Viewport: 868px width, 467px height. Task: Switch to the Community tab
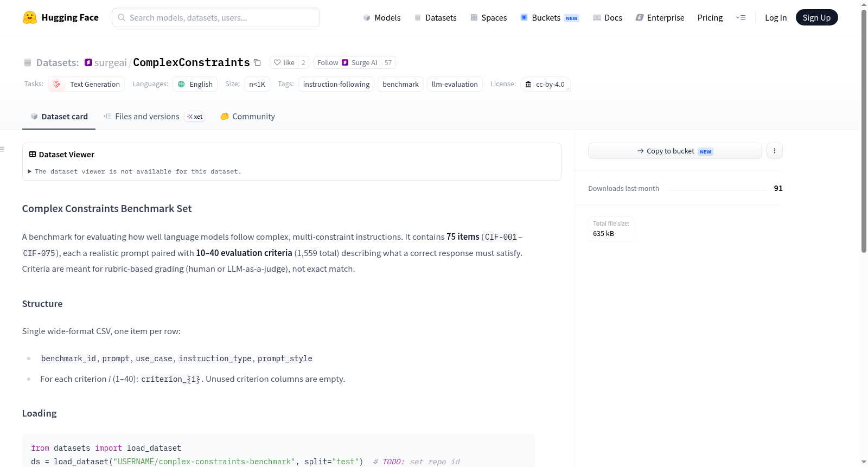[x=248, y=117]
